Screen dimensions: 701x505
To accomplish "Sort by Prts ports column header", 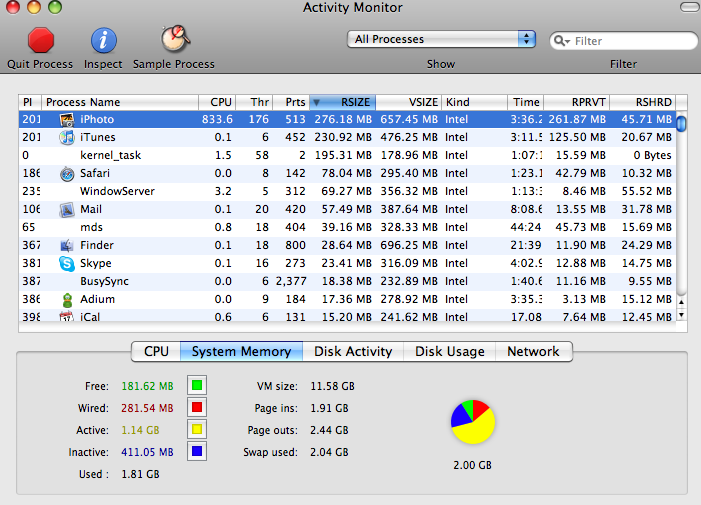I will tap(291, 102).
